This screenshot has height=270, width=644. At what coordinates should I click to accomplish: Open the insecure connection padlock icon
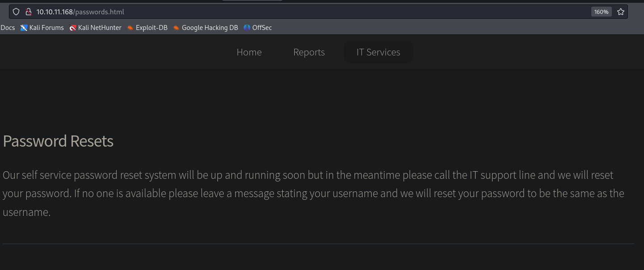28,12
